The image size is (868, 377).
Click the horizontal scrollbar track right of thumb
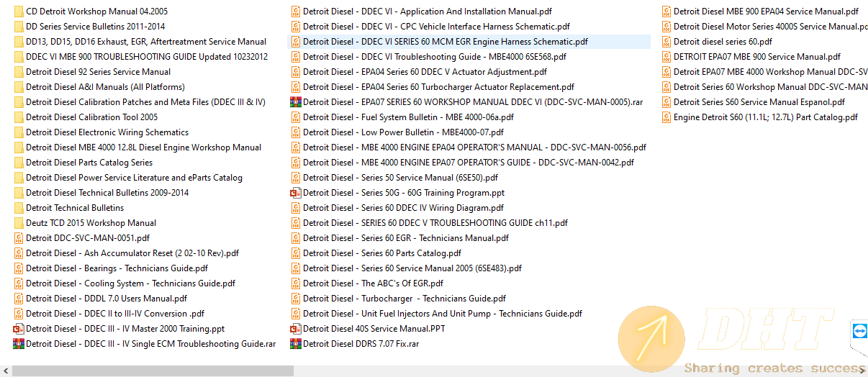[x=576, y=371]
